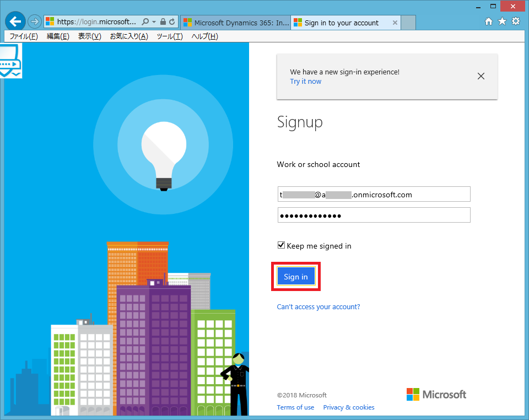Close the 'Sign in to your account' tab
Viewport: 529px width, 420px height.
[395, 23]
